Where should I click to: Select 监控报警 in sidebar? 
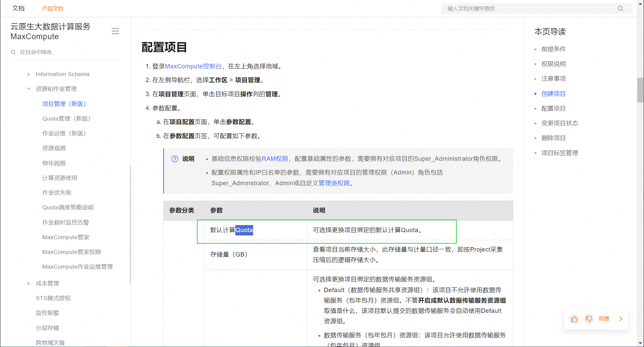(x=48, y=313)
